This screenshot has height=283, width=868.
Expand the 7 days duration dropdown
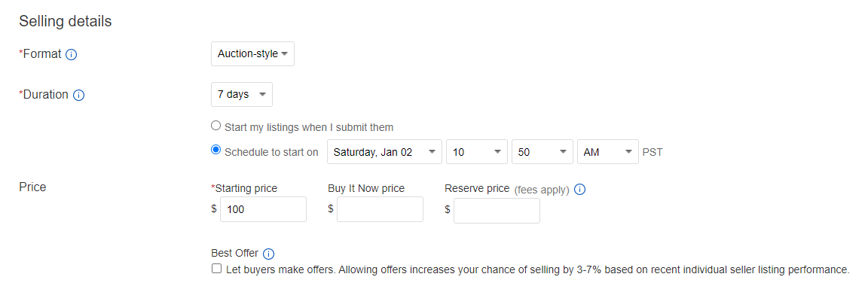coord(241,95)
